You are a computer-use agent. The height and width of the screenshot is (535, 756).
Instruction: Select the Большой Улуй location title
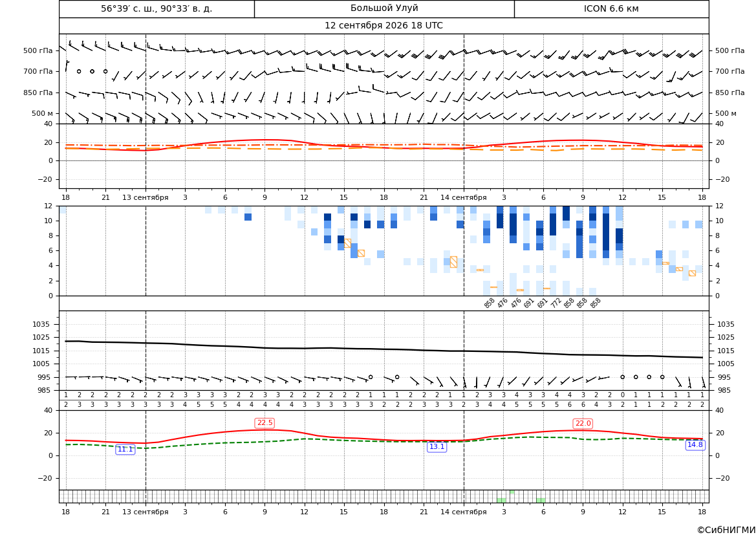pyautogui.click(x=384, y=8)
